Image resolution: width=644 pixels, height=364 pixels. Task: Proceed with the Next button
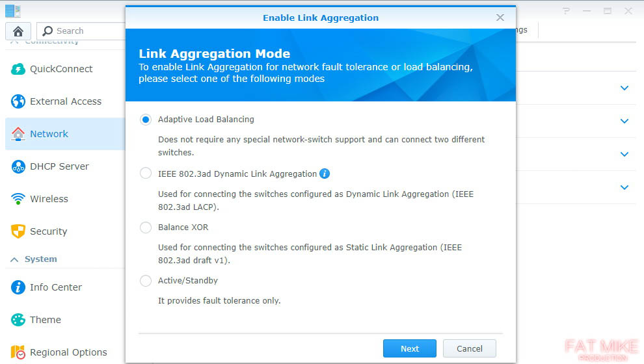coord(409,348)
